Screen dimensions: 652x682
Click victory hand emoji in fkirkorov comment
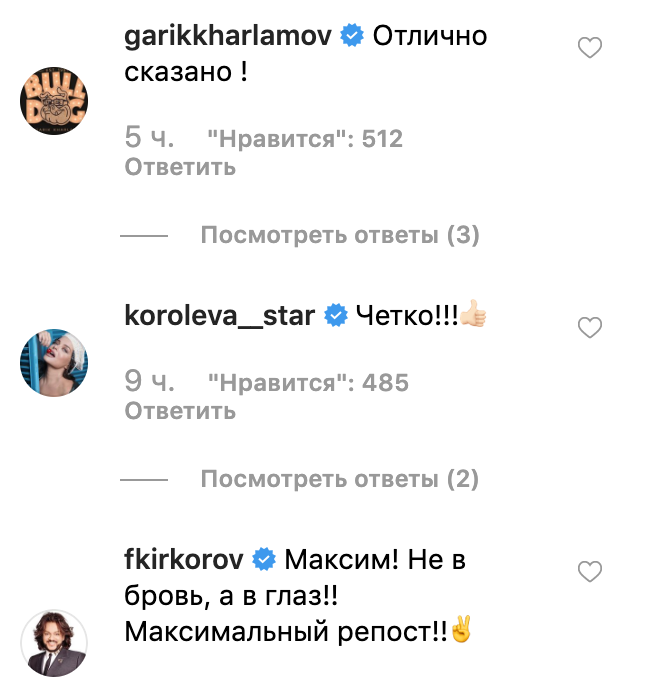tap(461, 629)
